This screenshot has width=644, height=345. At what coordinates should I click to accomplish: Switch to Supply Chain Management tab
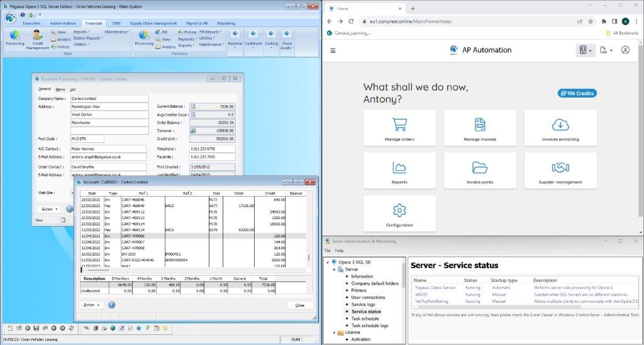[153, 23]
